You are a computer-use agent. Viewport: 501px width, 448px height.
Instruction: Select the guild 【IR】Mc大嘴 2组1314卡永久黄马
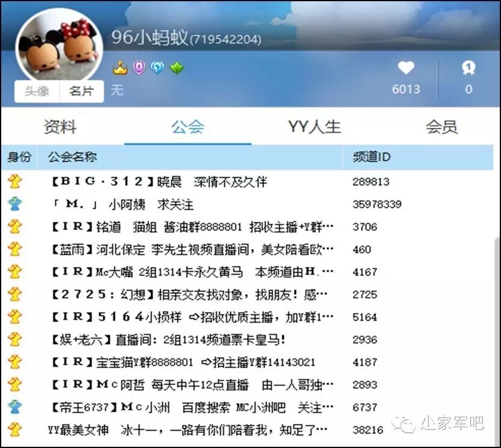pyautogui.click(x=192, y=272)
